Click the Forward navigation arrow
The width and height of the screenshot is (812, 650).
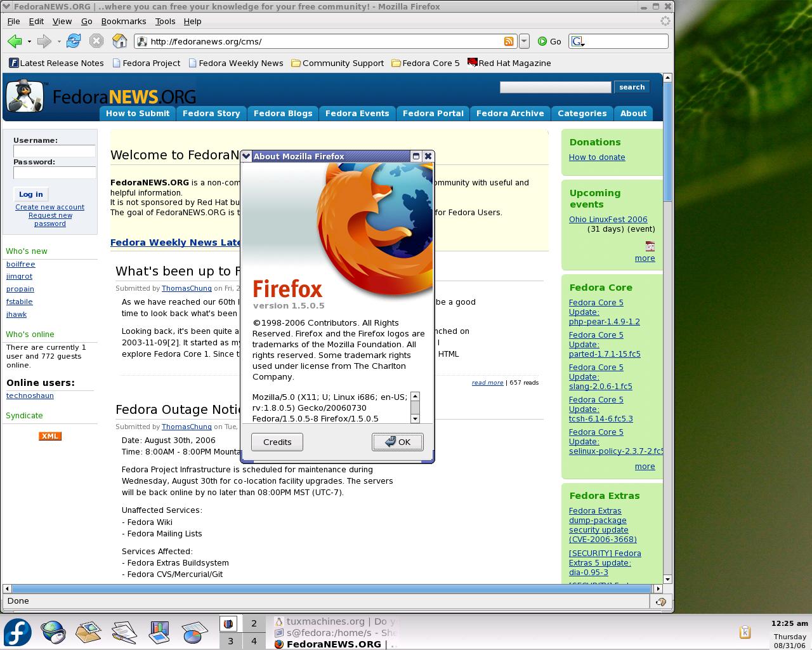tap(44, 41)
